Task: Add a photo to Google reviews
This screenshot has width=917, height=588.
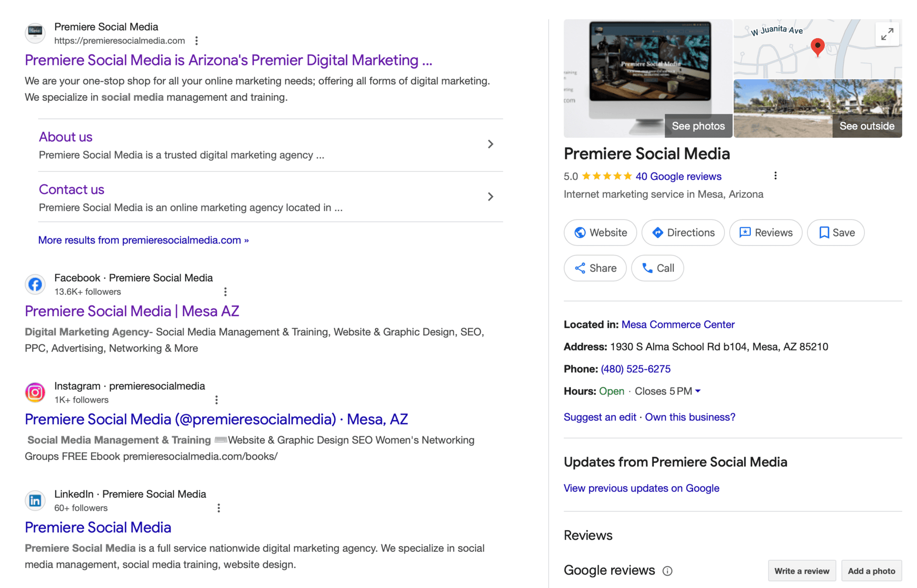Action: (871, 570)
